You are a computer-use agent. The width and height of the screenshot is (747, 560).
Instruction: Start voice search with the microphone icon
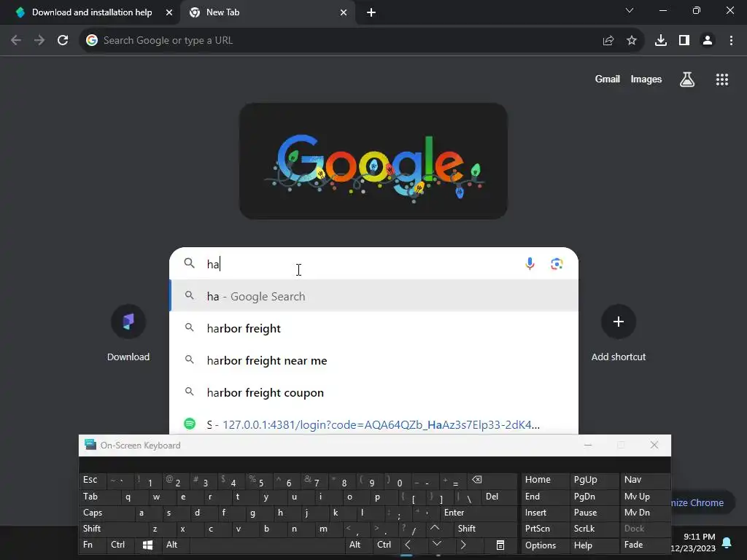click(530, 263)
